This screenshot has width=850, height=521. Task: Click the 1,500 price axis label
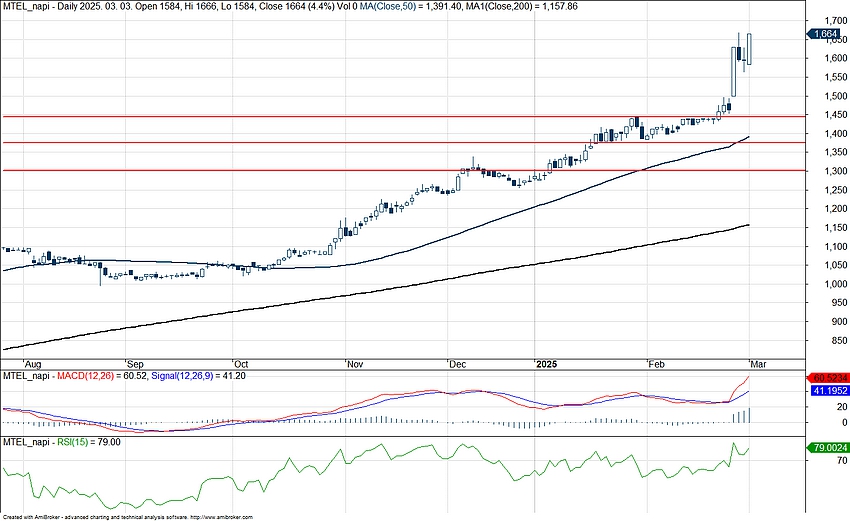pyautogui.click(x=835, y=96)
